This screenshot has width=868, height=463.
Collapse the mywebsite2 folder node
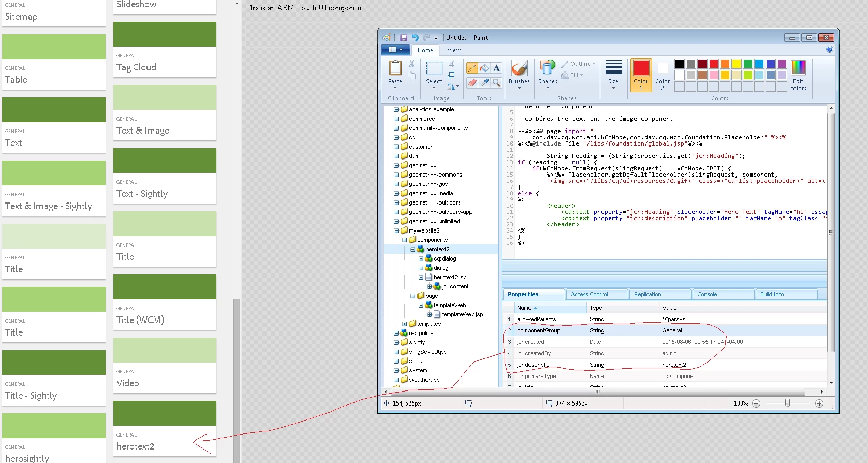click(x=396, y=230)
